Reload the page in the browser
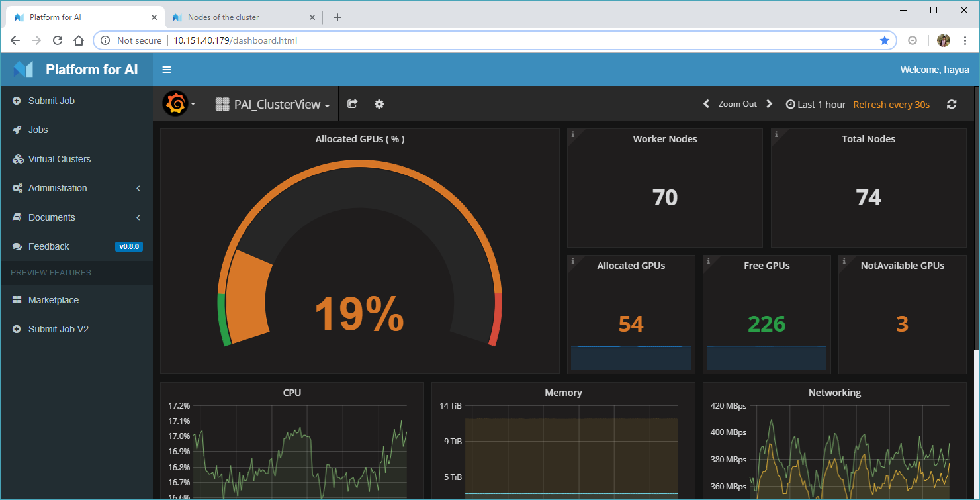980x500 pixels. (58, 40)
